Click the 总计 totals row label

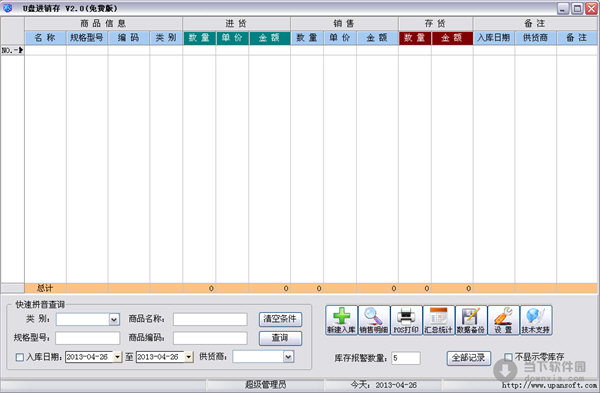pos(45,288)
